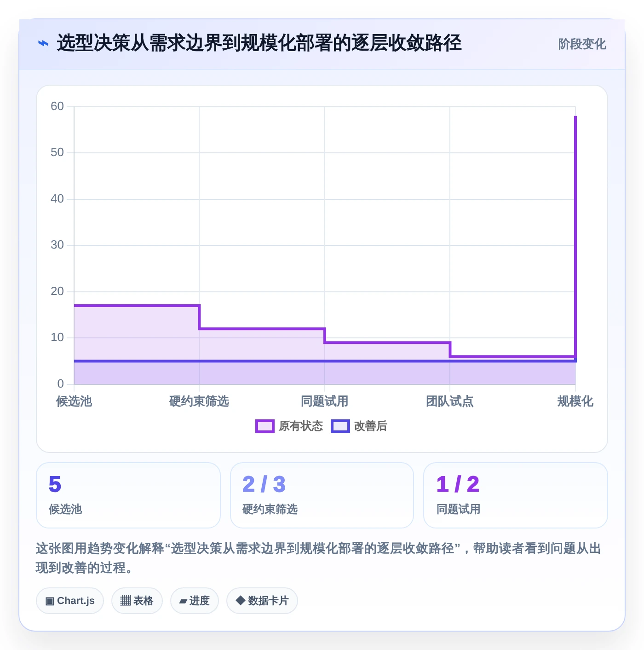Toggle the 改善后 legend series

[x=359, y=426]
